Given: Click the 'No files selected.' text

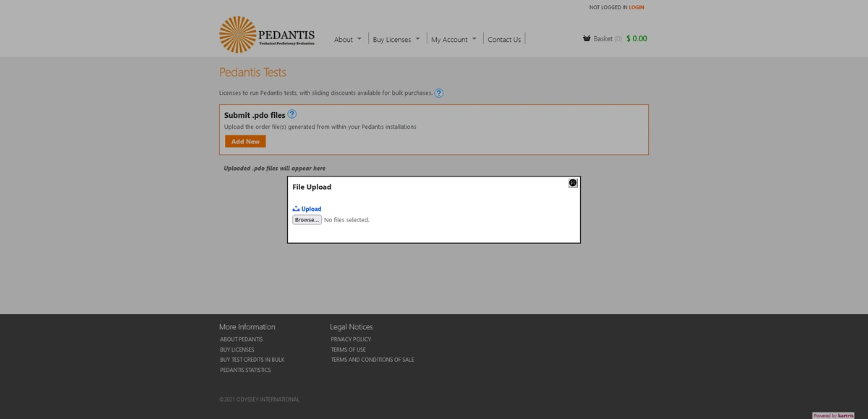Looking at the screenshot, I should click(346, 220).
